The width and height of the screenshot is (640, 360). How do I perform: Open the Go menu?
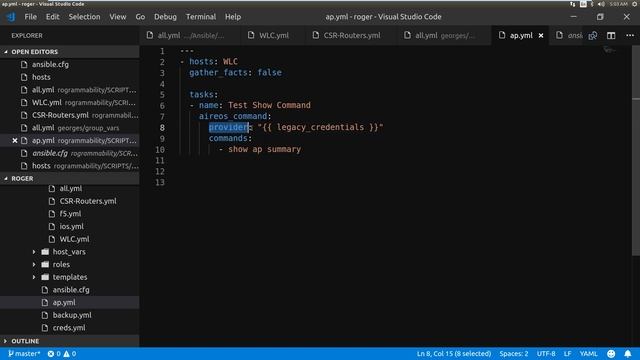click(x=140, y=17)
